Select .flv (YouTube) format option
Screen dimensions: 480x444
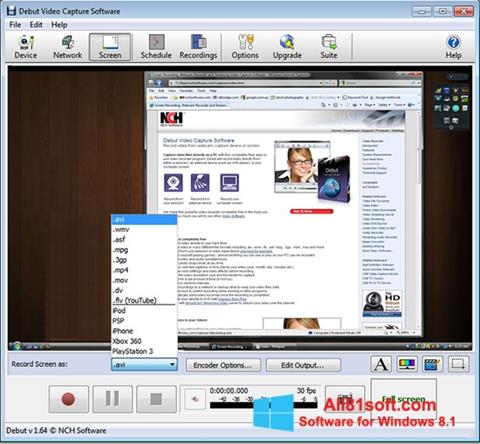[x=144, y=300]
